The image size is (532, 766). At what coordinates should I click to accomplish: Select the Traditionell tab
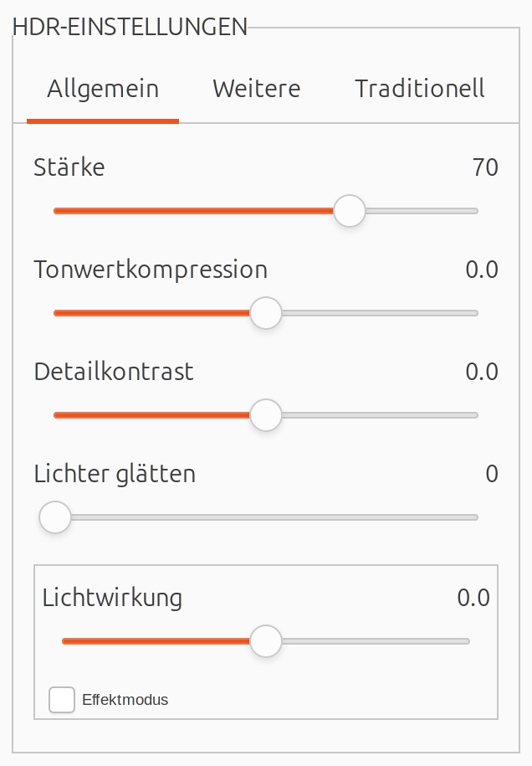point(419,89)
